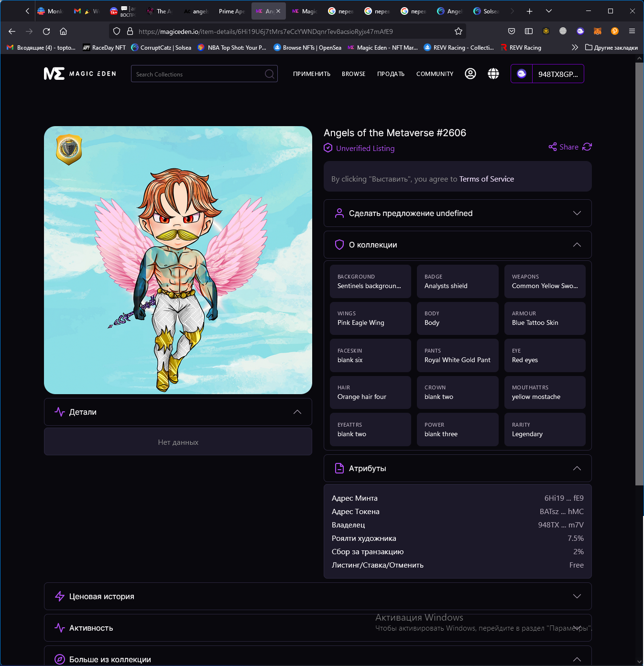Viewport: 644px width, 666px height.
Task: Bookmark this page with the star icon
Action: (x=458, y=32)
